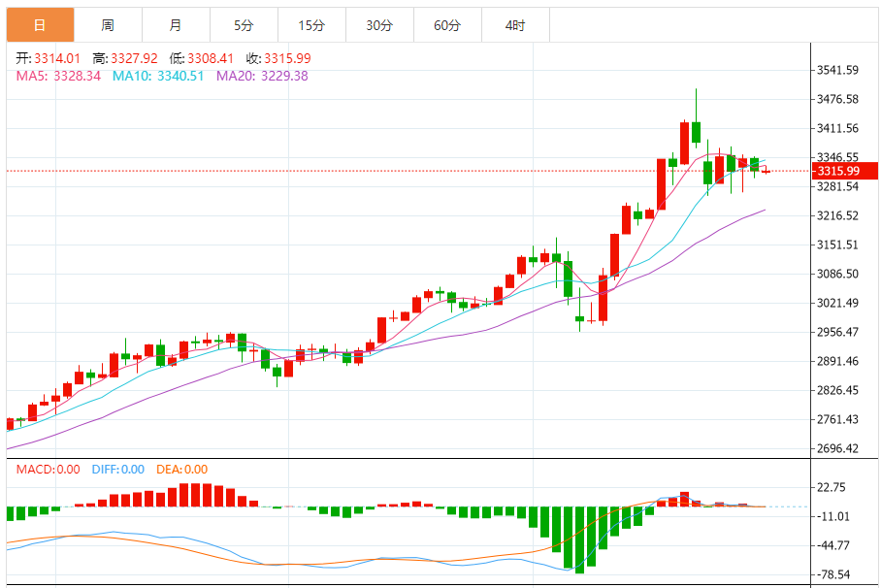
Task: Click the 22.75 MACD axis label
Action: point(831,487)
